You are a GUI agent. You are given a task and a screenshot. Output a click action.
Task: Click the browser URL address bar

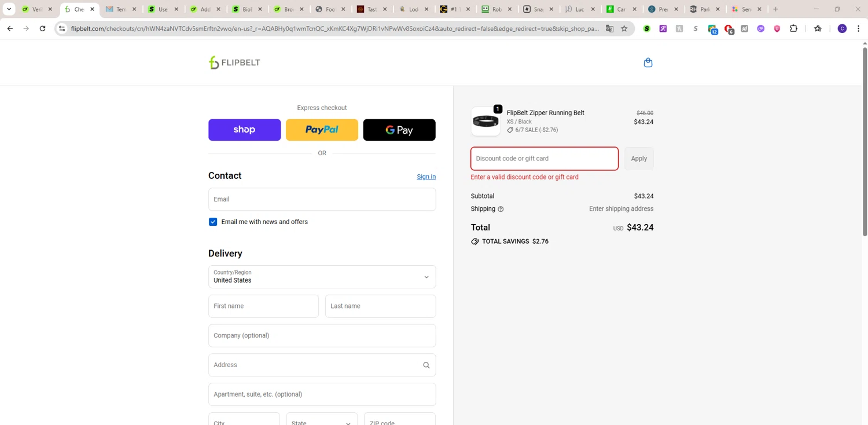click(334, 28)
